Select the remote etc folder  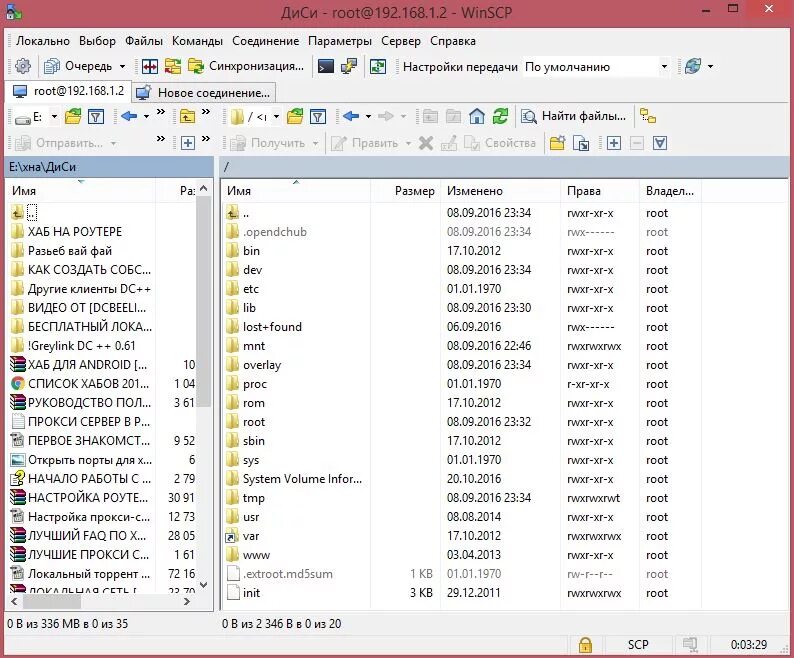(251, 289)
